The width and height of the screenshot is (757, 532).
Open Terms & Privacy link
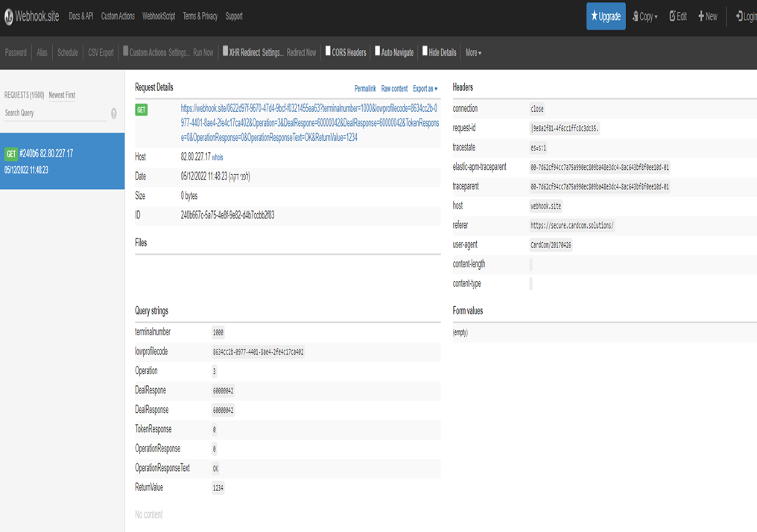point(200,16)
